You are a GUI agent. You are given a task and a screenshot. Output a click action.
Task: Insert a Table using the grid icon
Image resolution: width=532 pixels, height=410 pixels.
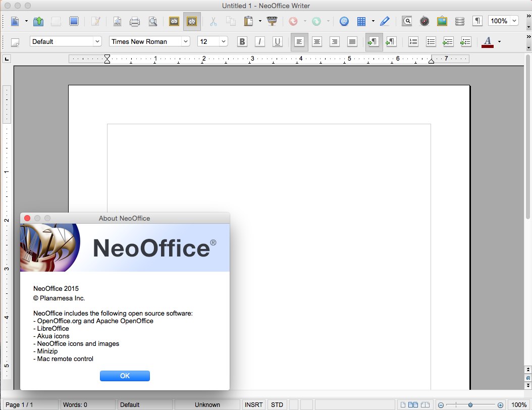click(361, 21)
